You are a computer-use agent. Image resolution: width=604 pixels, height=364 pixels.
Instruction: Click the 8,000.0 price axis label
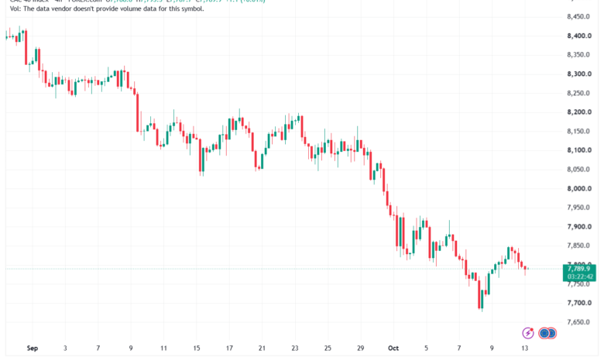click(x=579, y=188)
